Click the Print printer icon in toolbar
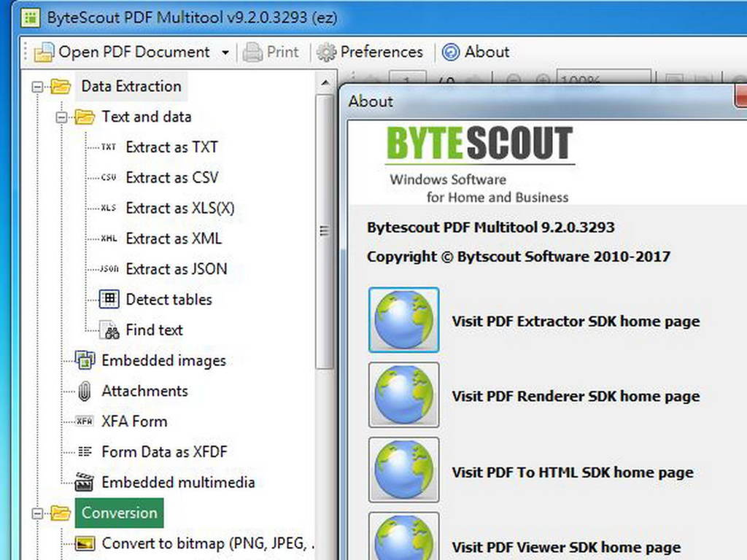The image size is (747, 560). pos(252,52)
